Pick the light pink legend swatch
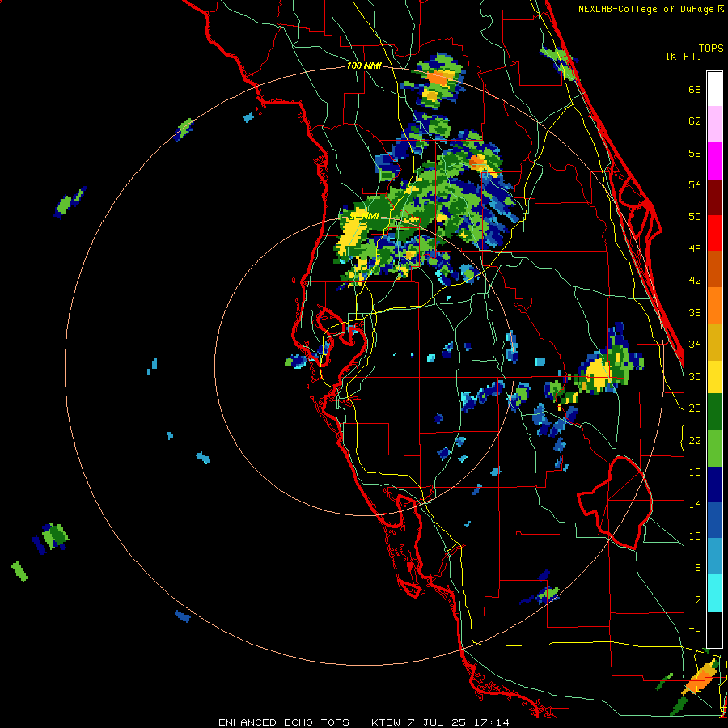The height and width of the screenshot is (728, 728). pos(714,124)
